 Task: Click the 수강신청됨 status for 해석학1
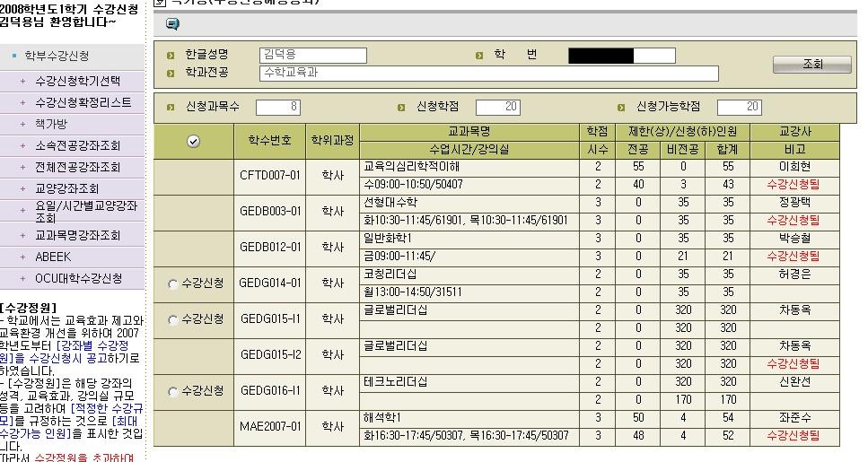pos(793,435)
